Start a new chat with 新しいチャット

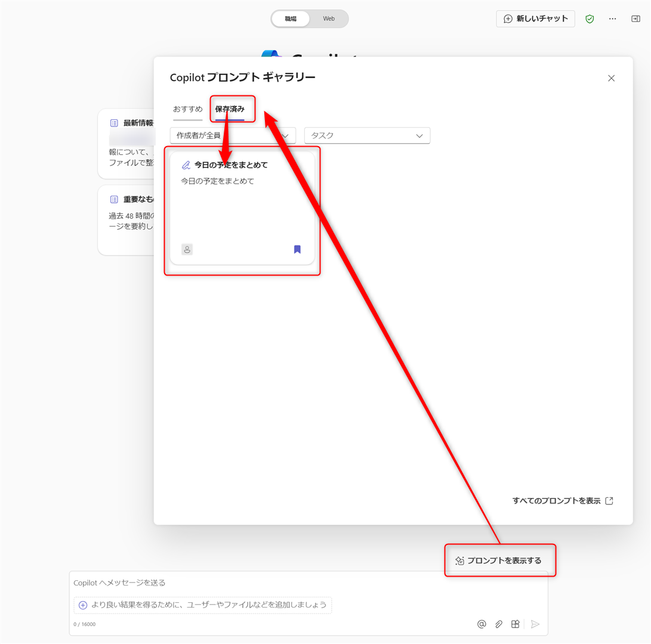click(x=535, y=18)
